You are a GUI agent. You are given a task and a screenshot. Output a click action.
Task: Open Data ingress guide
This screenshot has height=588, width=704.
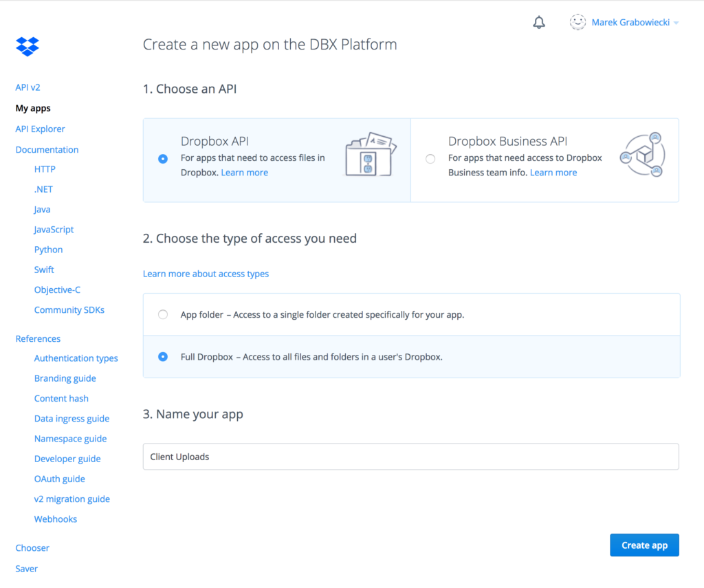[71, 419]
